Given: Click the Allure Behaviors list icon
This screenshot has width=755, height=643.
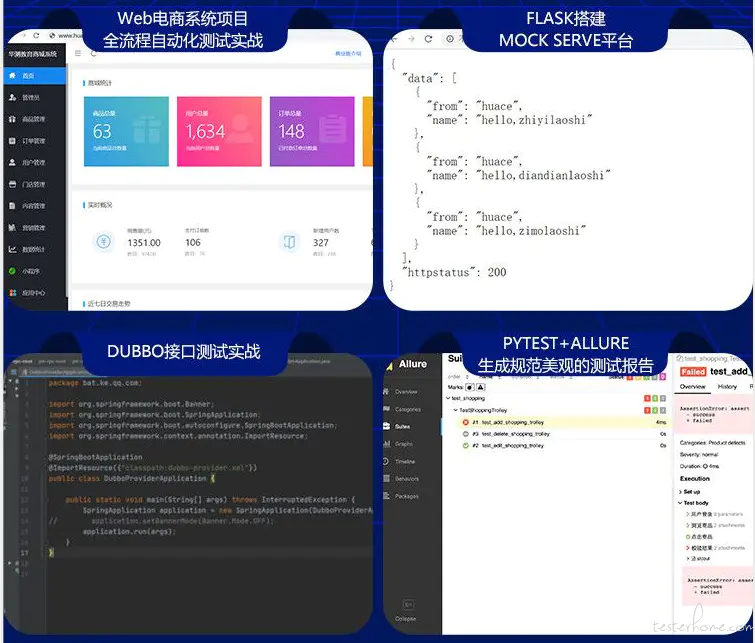Looking at the screenshot, I should point(387,478).
